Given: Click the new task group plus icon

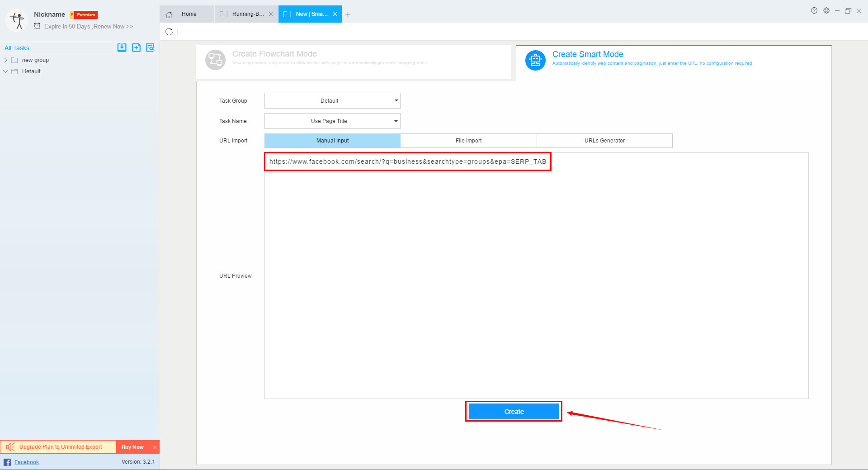Looking at the screenshot, I should [x=136, y=47].
